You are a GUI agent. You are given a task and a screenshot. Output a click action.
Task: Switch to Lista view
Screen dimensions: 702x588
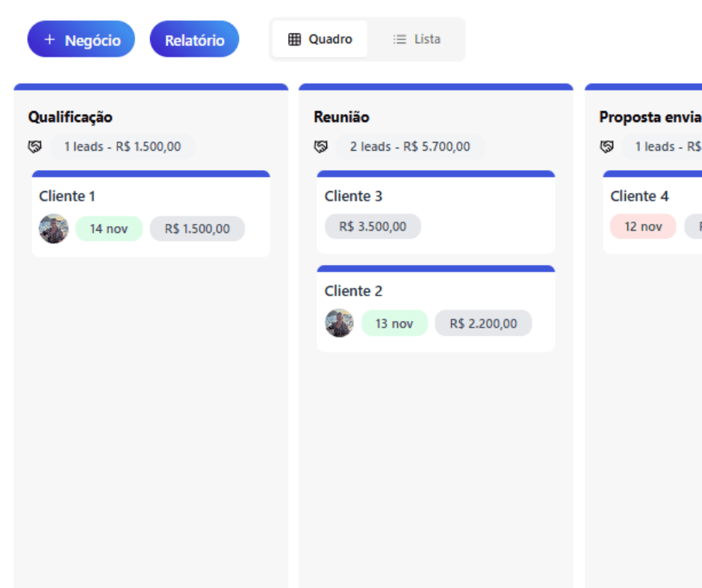click(417, 40)
